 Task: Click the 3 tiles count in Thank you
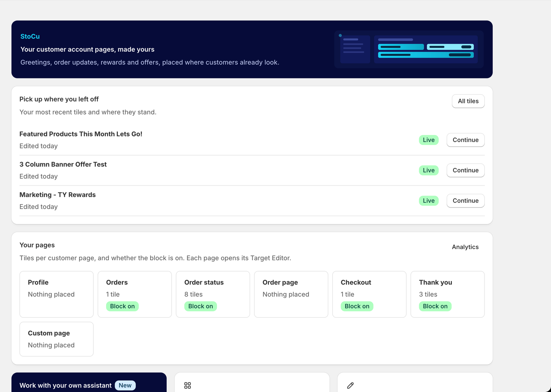click(428, 294)
